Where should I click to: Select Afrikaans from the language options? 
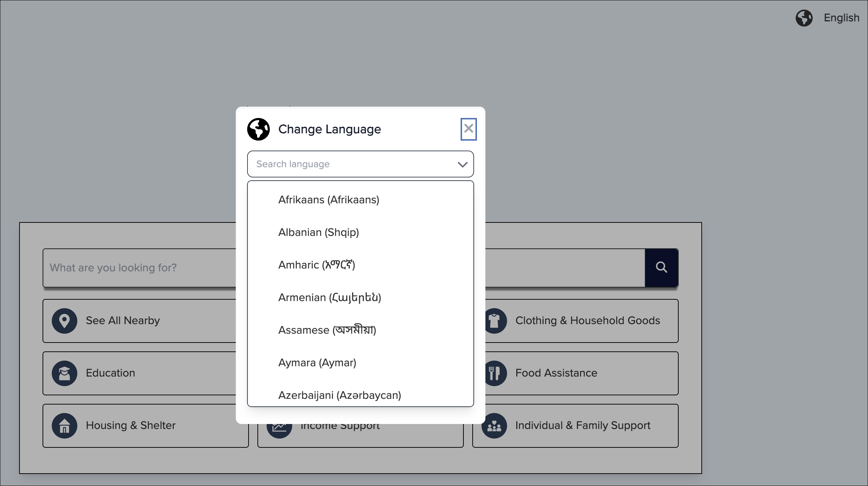[328, 199]
